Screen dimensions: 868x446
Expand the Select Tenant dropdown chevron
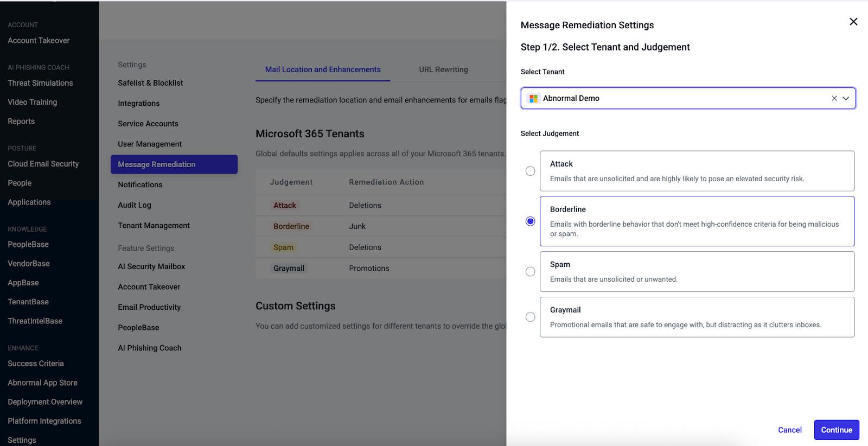tap(846, 98)
